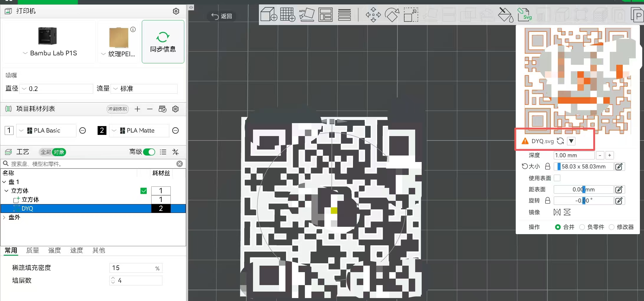Click the 同步信息 sync button
The image size is (644, 301).
(163, 42)
